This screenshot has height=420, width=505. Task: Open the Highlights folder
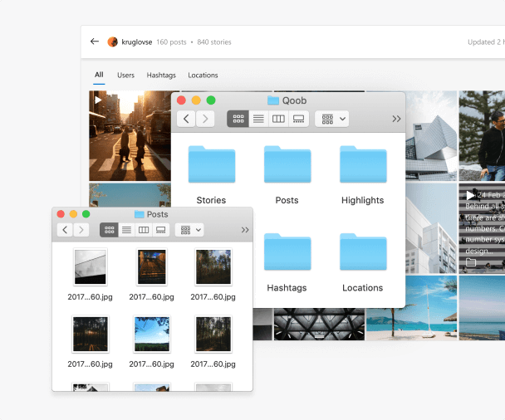[x=363, y=175]
